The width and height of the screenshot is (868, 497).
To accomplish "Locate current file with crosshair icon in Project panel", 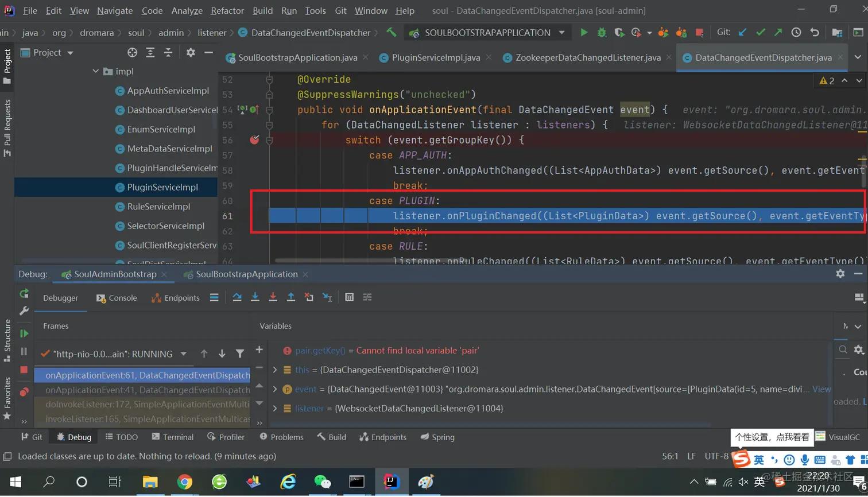I will [133, 52].
